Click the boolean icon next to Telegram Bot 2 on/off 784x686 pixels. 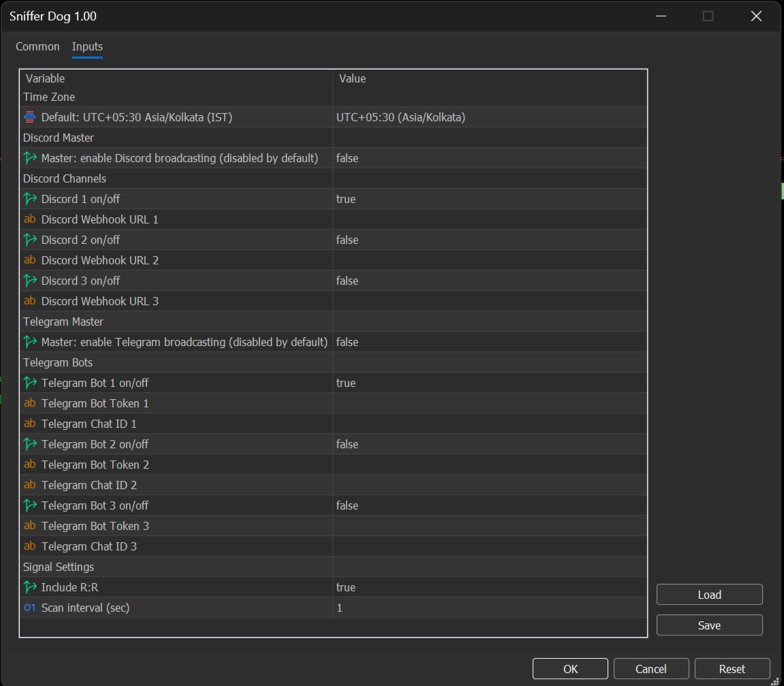[x=30, y=444]
